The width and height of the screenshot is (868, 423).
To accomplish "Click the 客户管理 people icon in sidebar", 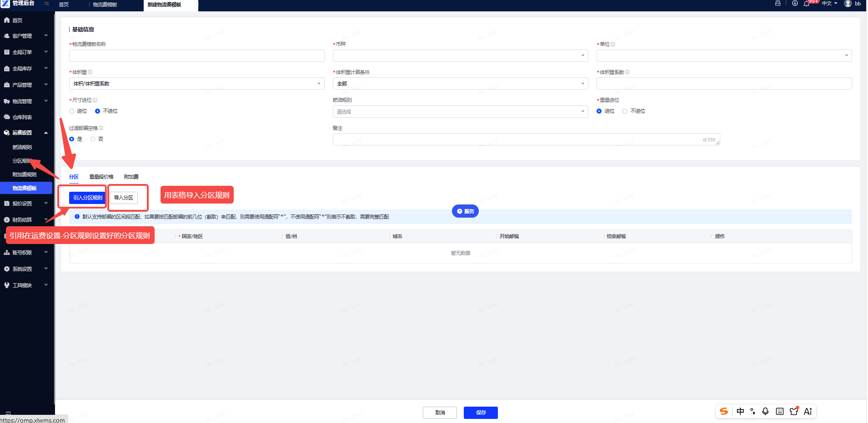I will [x=7, y=36].
